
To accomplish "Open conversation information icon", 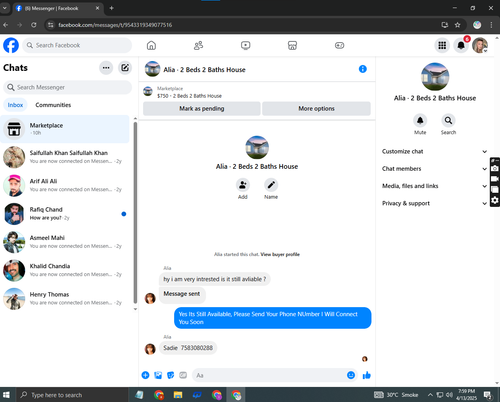I will (x=363, y=69).
